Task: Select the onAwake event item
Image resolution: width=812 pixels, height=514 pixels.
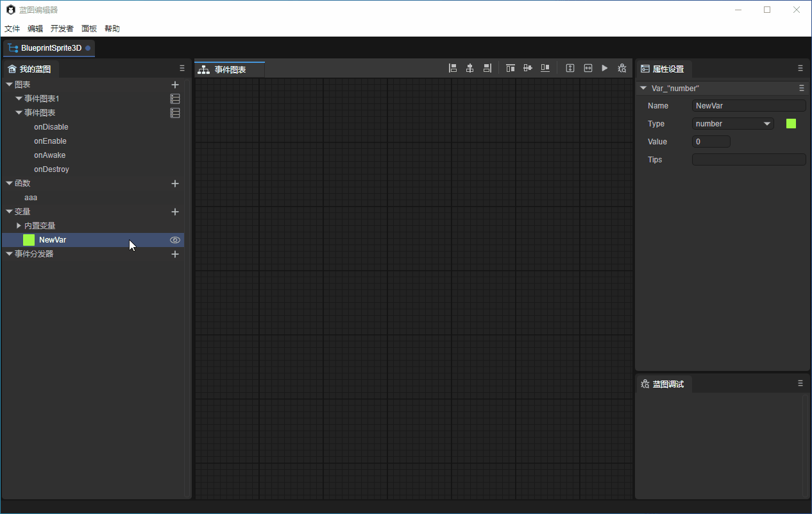Action: pyautogui.click(x=49, y=155)
